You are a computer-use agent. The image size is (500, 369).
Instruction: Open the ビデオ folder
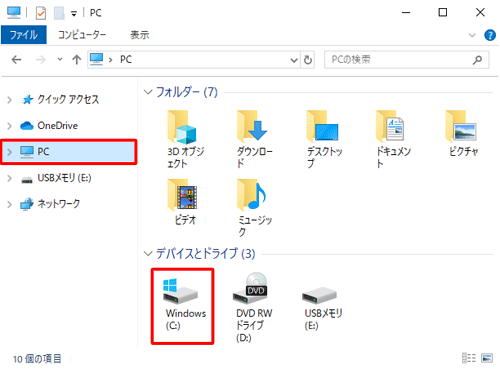(x=183, y=202)
